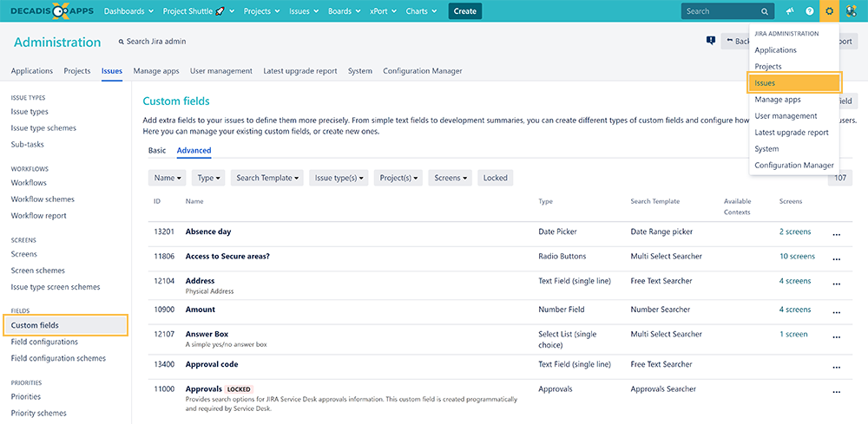Open the Applications admin tab
868x424 pixels.
pos(32,71)
